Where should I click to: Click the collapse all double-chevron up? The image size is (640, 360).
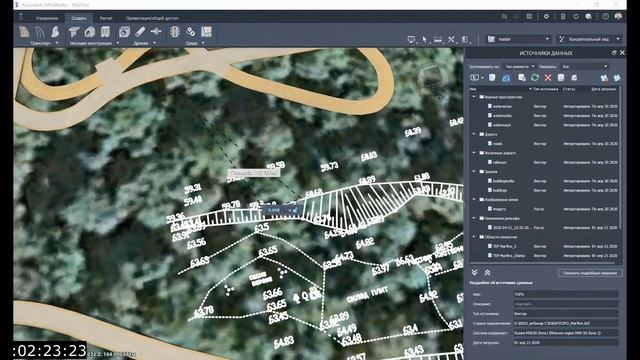point(487,272)
